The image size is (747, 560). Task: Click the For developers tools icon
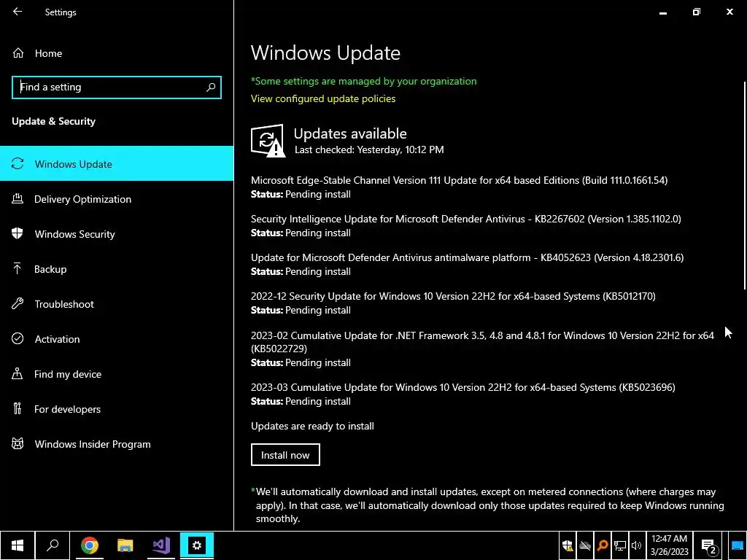click(x=18, y=408)
